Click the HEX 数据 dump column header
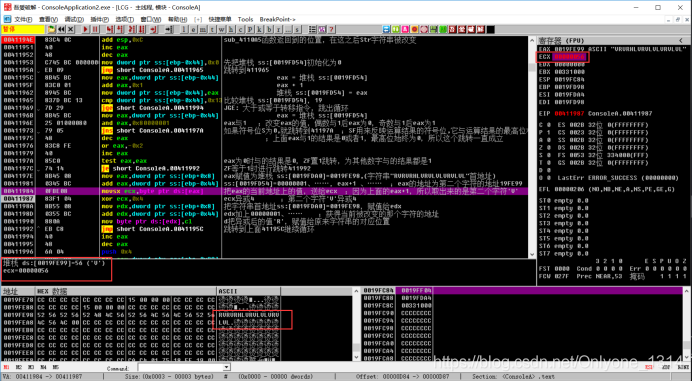693x381 pixels. (x=126, y=291)
